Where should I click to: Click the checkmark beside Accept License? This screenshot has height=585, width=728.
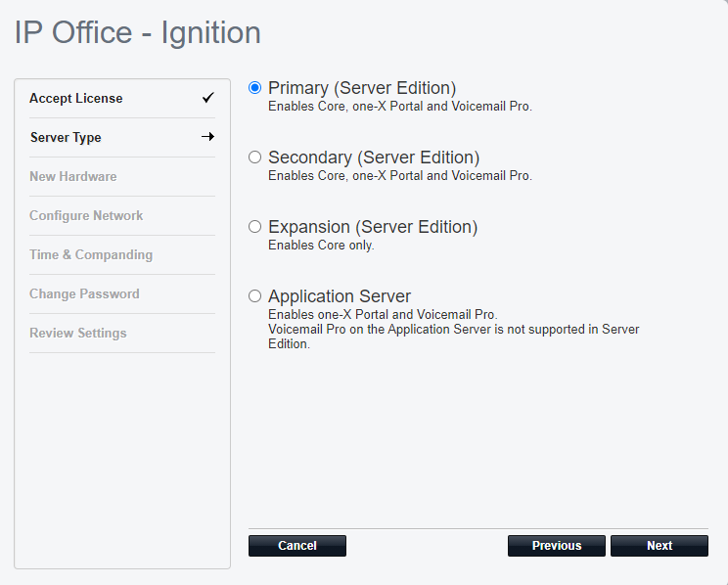point(208,98)
